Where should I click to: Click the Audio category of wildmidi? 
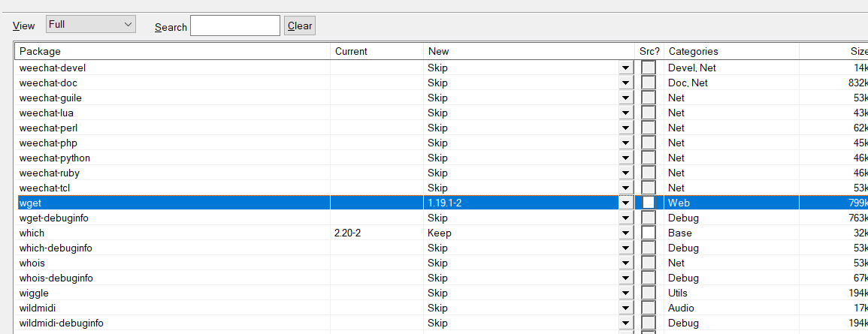681,308
